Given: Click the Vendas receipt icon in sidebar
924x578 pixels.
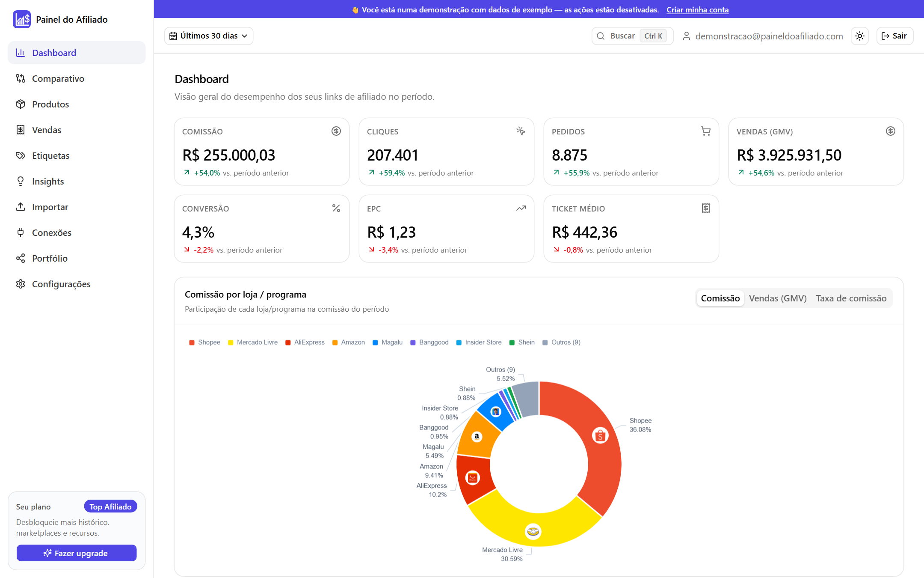Looking at the screenshot, I should (x=21, y=130).
